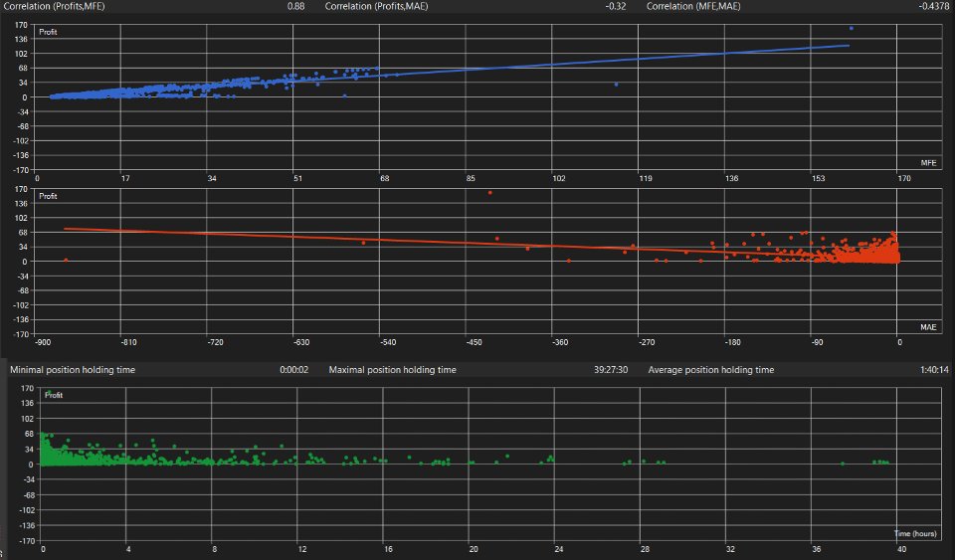Image resolution: width=955 pixels, height=560 pixels.
Task: Click the highest green point near profit 160
Action: 49,392
